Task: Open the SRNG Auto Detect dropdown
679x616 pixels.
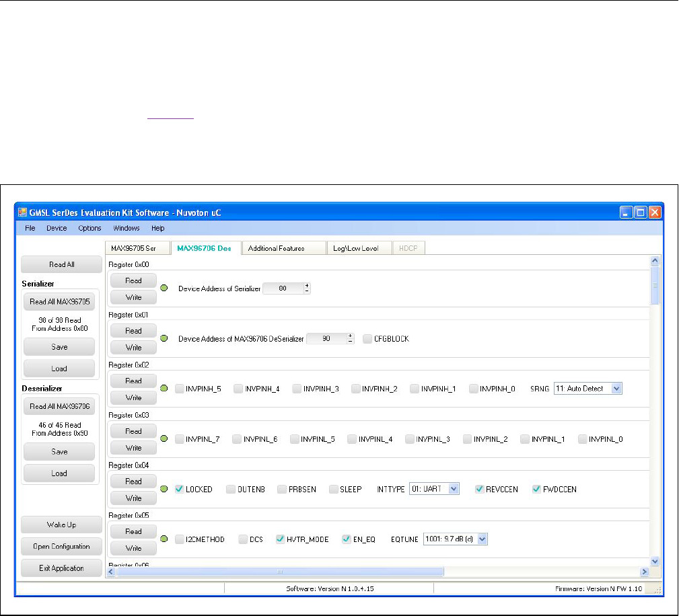Action: (618, 389)
